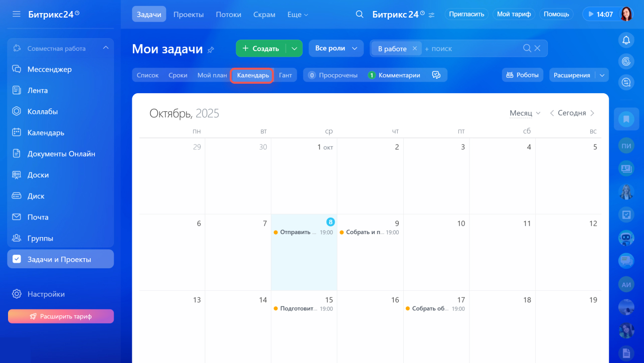Switch to the Гант view tab
644x363 pixels.
click(285, 75)
